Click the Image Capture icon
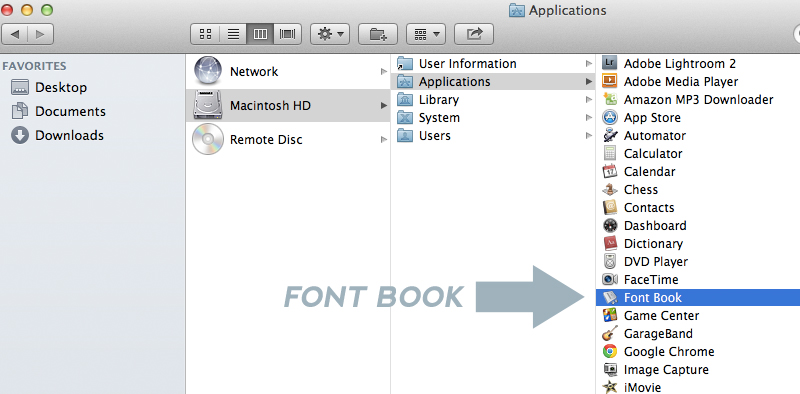800x394 pixels. tap(610, 369)
